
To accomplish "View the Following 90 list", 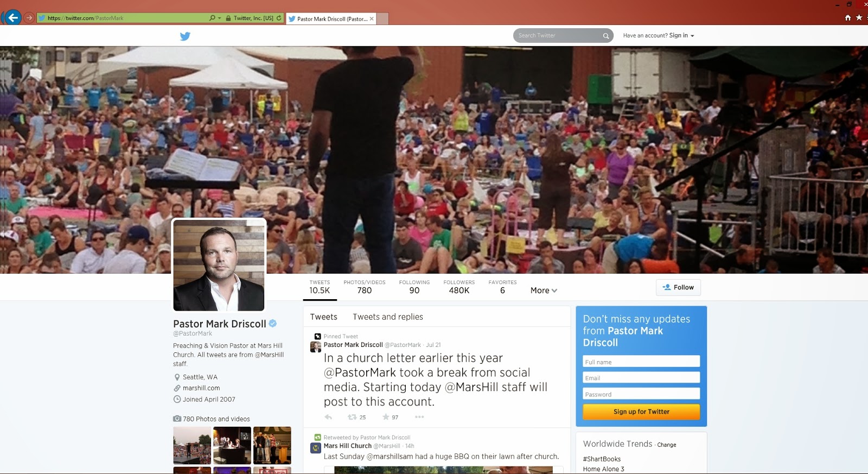I will tap(414, 287).
